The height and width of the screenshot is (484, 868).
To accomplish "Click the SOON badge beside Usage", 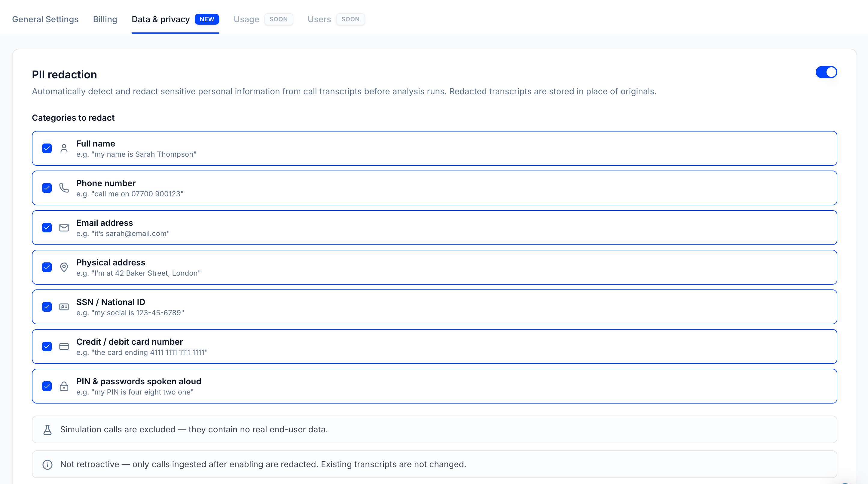I will point(279,19).
